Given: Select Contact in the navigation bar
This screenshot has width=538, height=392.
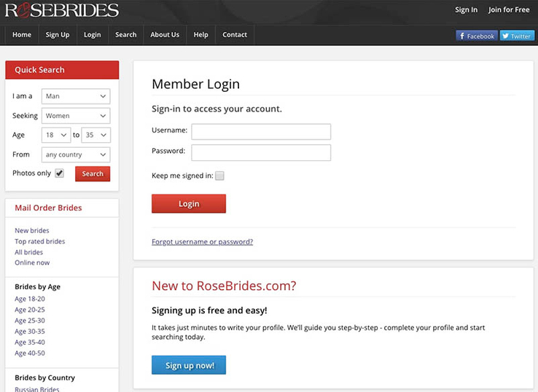Looking at the screenshot, I should click(235, 35).
